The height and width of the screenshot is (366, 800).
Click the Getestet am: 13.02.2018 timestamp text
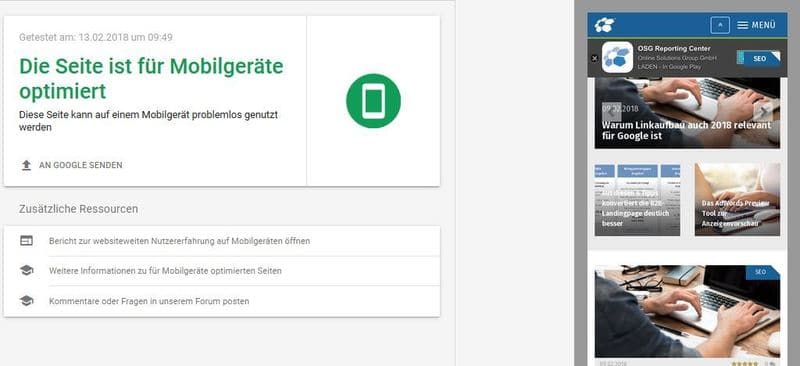pos(96,37)
